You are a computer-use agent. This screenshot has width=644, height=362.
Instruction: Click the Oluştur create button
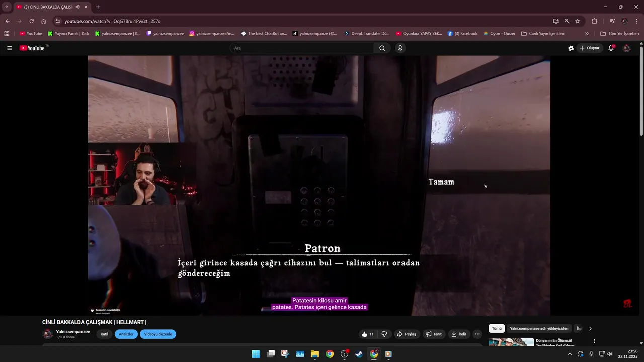[x=590, y=48]
